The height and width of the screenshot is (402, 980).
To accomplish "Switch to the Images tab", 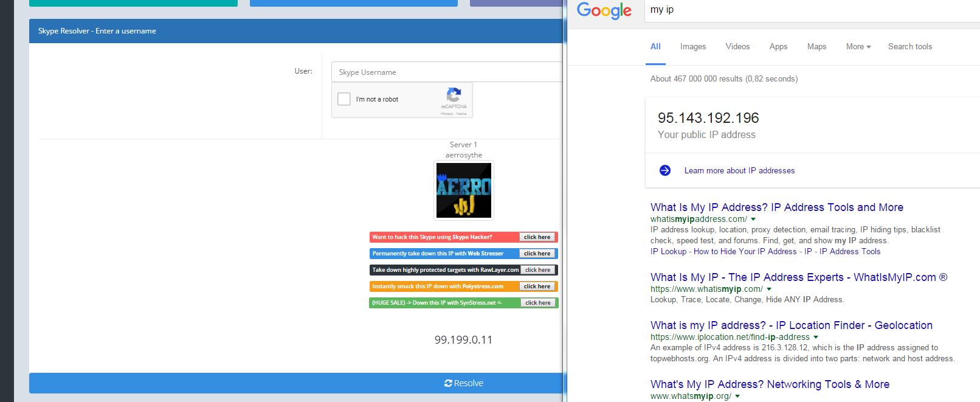I will 693,47.
